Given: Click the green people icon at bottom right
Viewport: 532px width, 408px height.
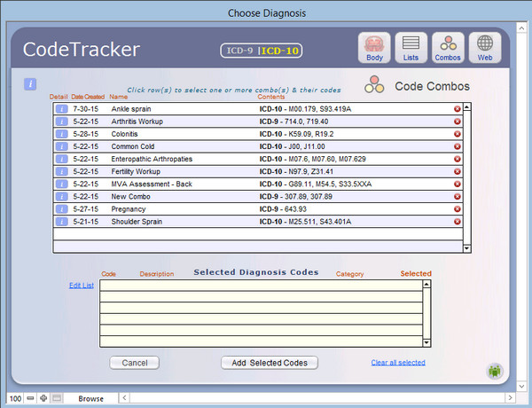Looking at the screenshot, I should (495, 371).
